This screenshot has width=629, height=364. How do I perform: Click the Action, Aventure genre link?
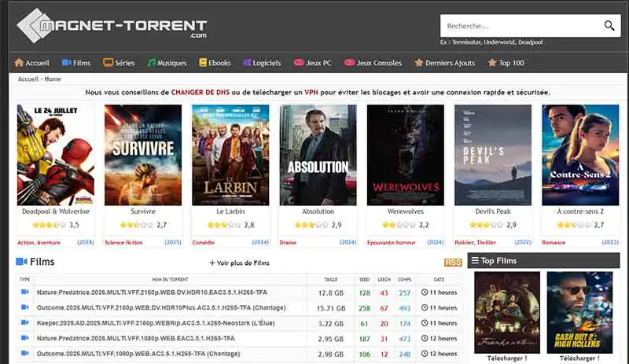click(39, 242)
